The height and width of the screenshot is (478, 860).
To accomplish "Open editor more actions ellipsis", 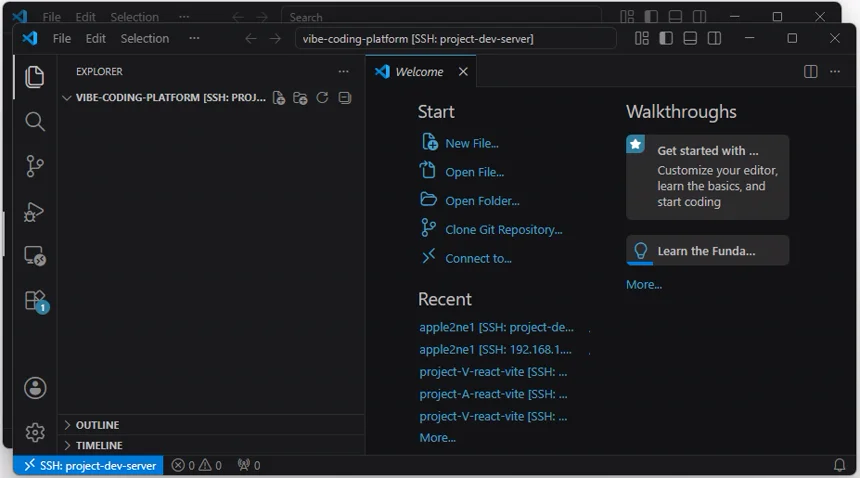I will (x=835, y=72).
